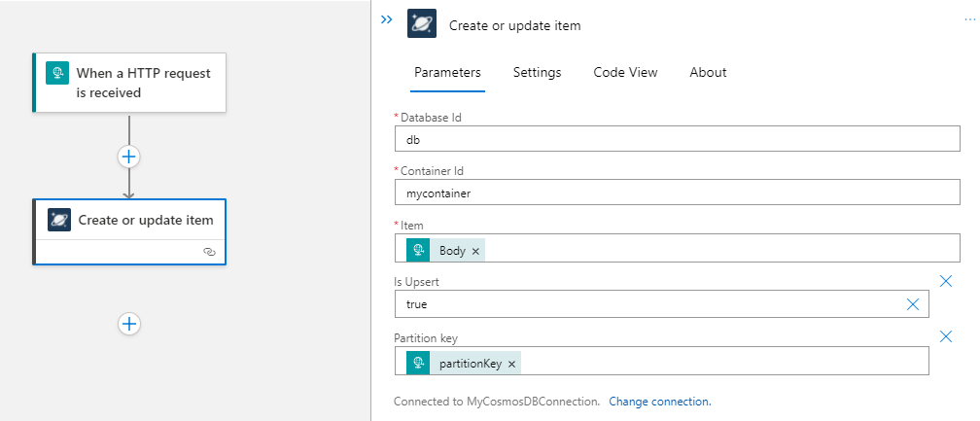Open the Settings tab
Screen dimensions: 980x421
tap(537, 73)
